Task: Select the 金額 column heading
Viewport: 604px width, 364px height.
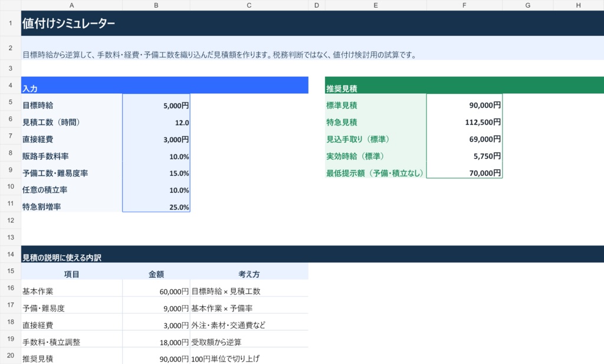Action: coord(156,271)
